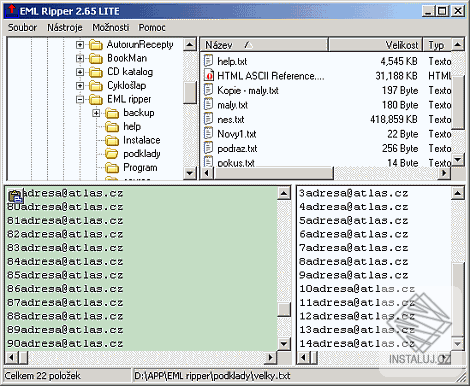Select the podklady folder label
Image resolution: width=470 pixels, height=386 pixels.
tap(142, 154)
